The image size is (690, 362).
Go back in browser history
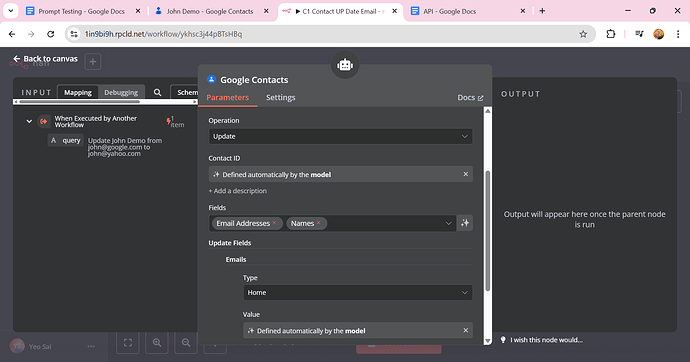(x=12, y=34)
